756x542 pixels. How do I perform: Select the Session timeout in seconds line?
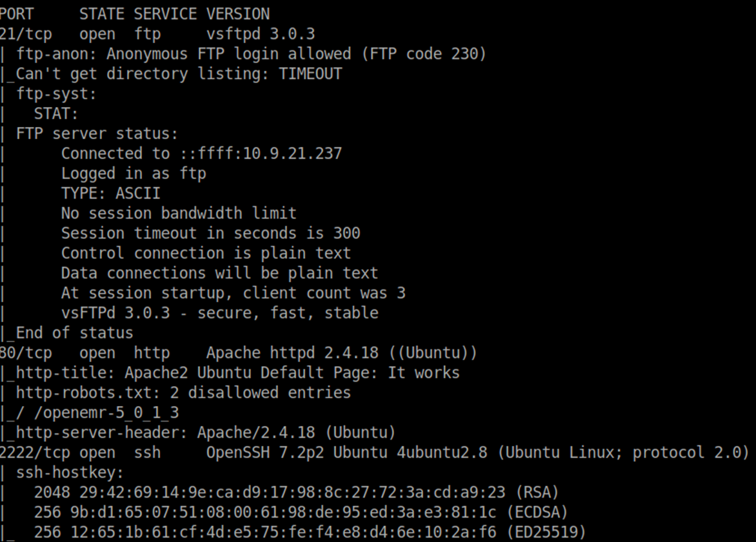click(211, 233)
